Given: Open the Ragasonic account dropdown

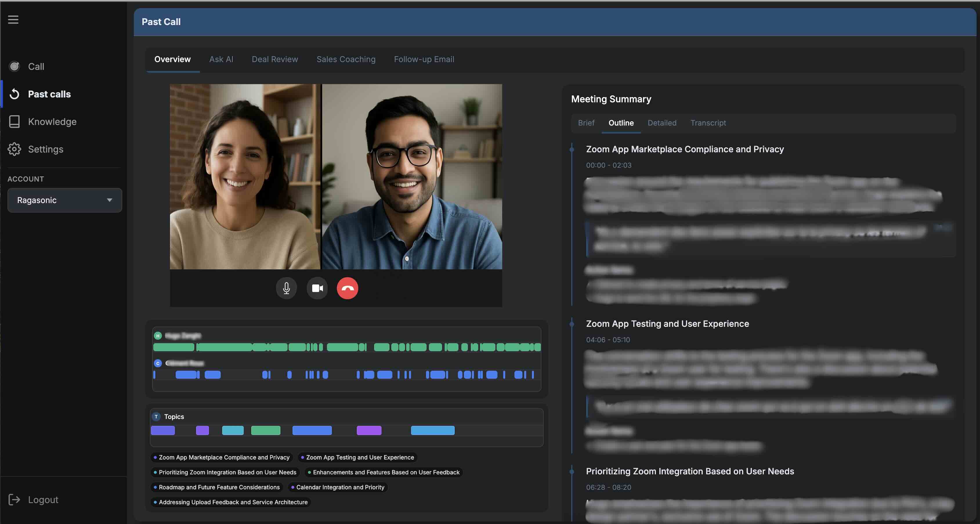Looking at the screenshot, I should (65, 200).
